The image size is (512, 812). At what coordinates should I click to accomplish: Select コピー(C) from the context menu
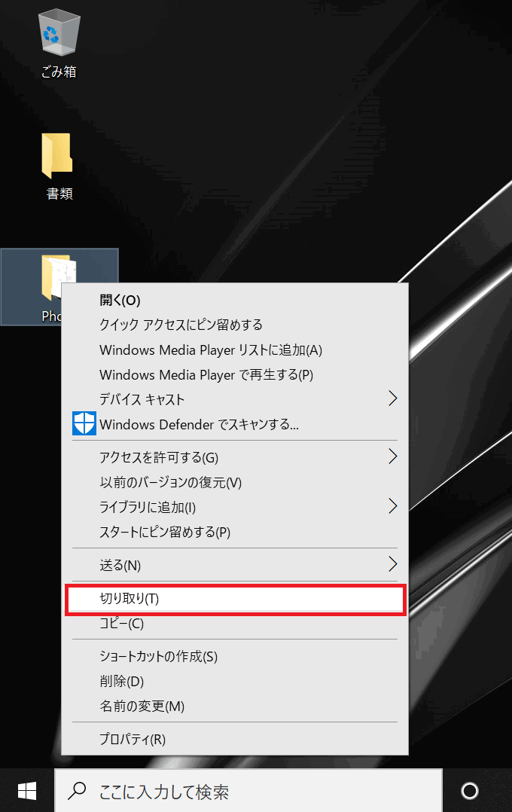235,624
